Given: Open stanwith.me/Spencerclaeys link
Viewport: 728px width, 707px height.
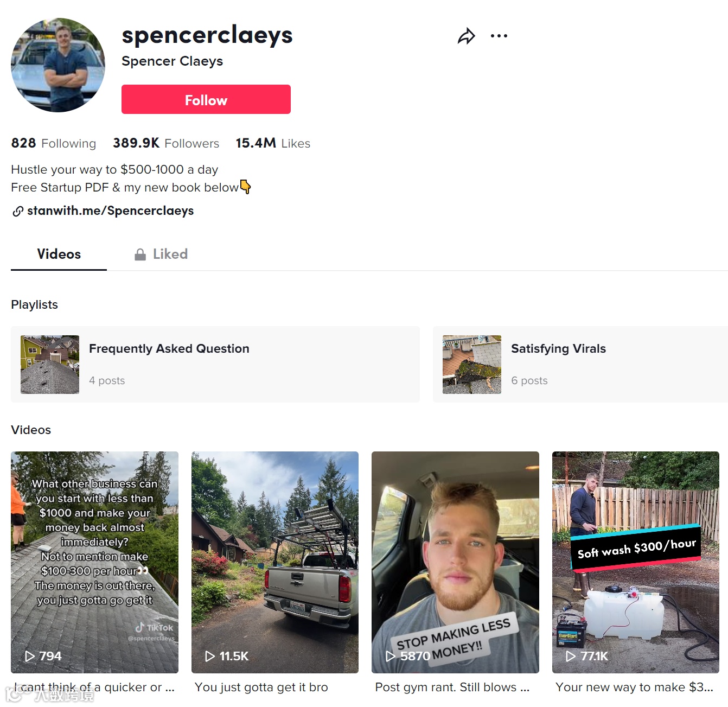Looking at the screenshot, I should (110, 211).
